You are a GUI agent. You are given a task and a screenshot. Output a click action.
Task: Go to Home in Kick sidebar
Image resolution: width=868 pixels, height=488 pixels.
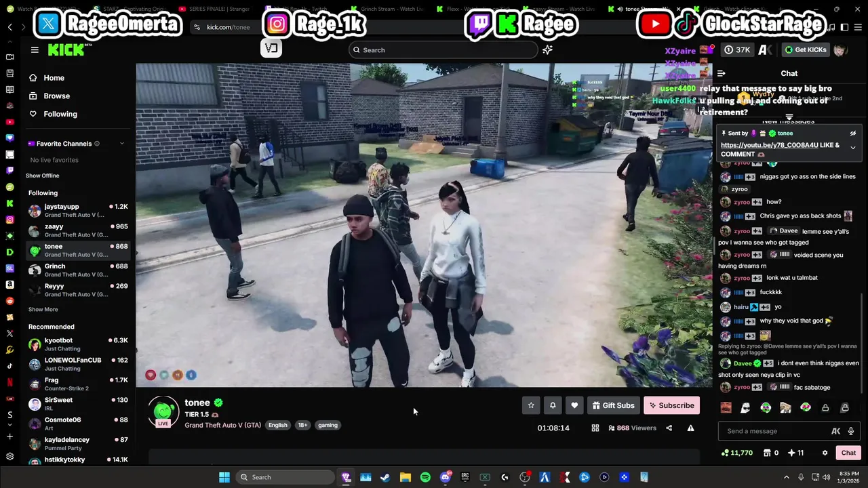coord(47,78)
